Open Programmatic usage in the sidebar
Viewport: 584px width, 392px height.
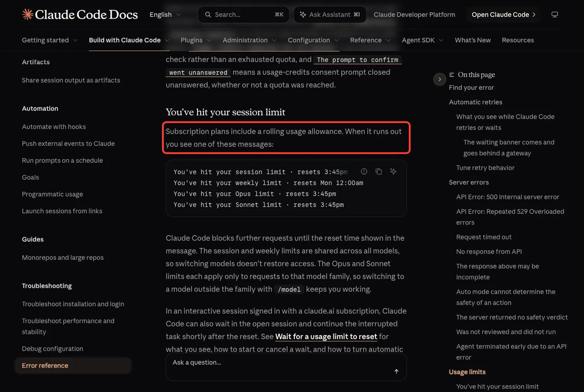pyautogui.click(x=52, y=194)
